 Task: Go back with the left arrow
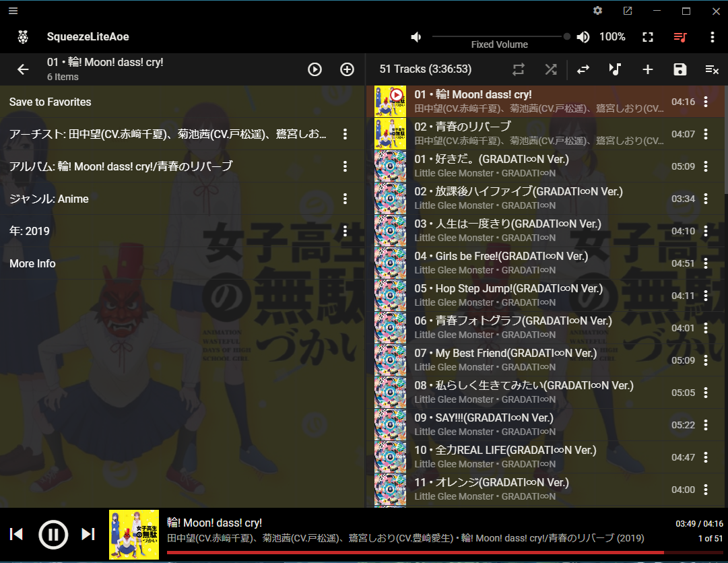[x=23, y=69]
